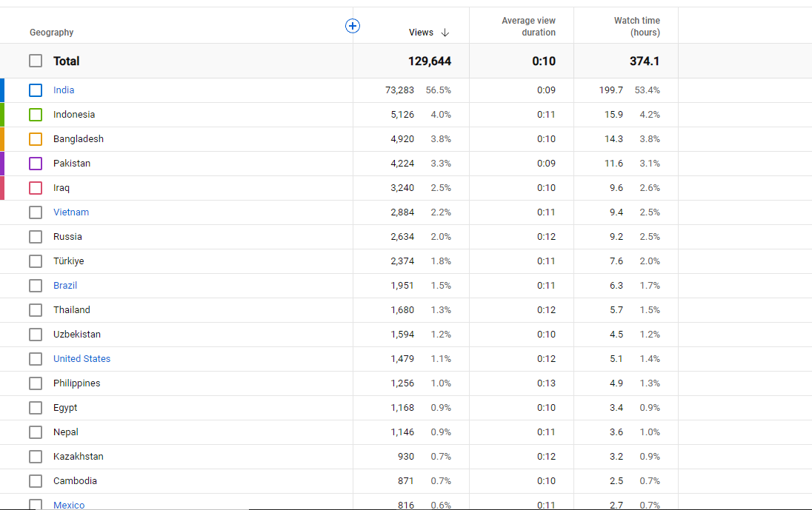Sort by Watch time (hours) header
The height and width of the screenshot is (510, 812).
click(x=637, y=27)
